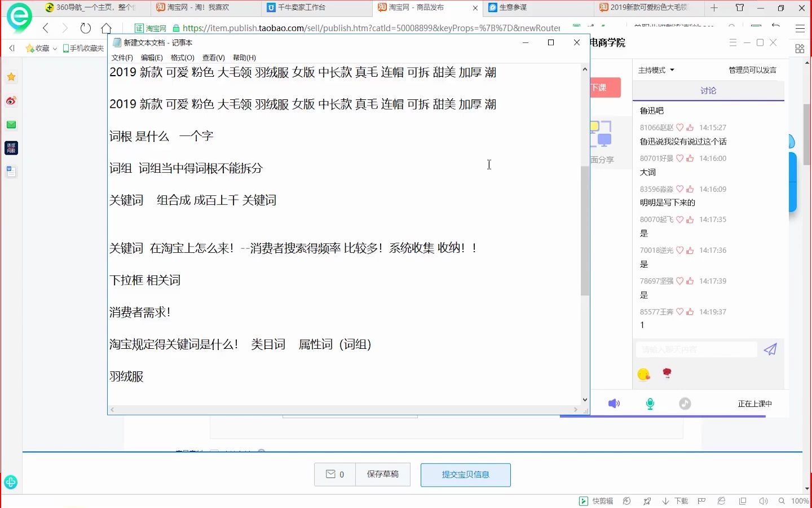Image resolution: width=812 pixels, height=508 pixels.
Task: Click the 羽绒服 line in Notepad
Action: click(127, 376)
